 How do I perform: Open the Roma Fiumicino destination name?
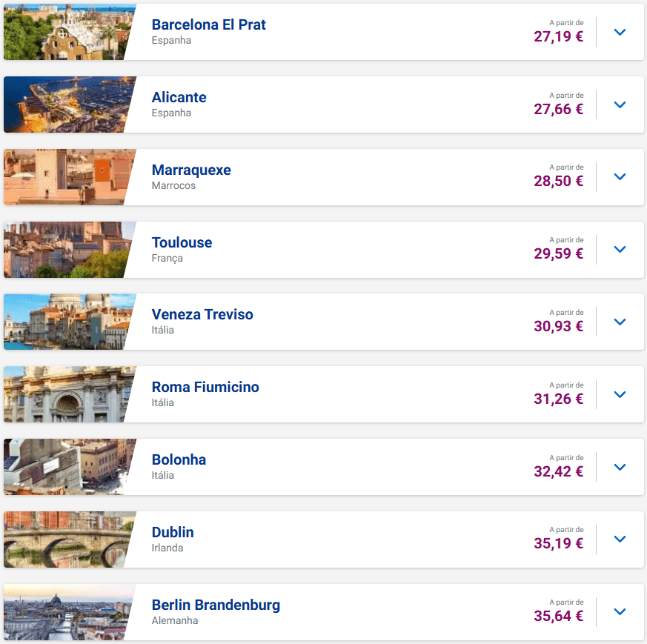(x=205, y=387)
